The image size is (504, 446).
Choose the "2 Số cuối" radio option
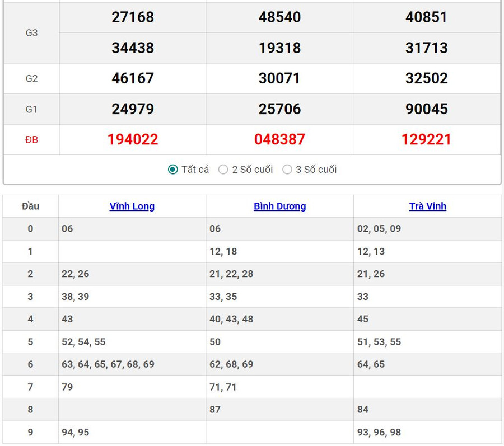click(x=223, y=170)
